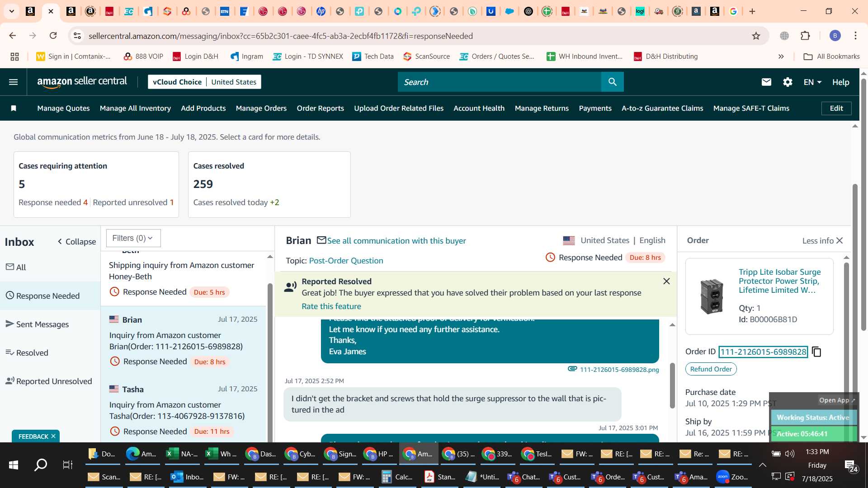Close the FEEDBACK tab
This screenshot has width=868, height=488.
click(53, 436)
